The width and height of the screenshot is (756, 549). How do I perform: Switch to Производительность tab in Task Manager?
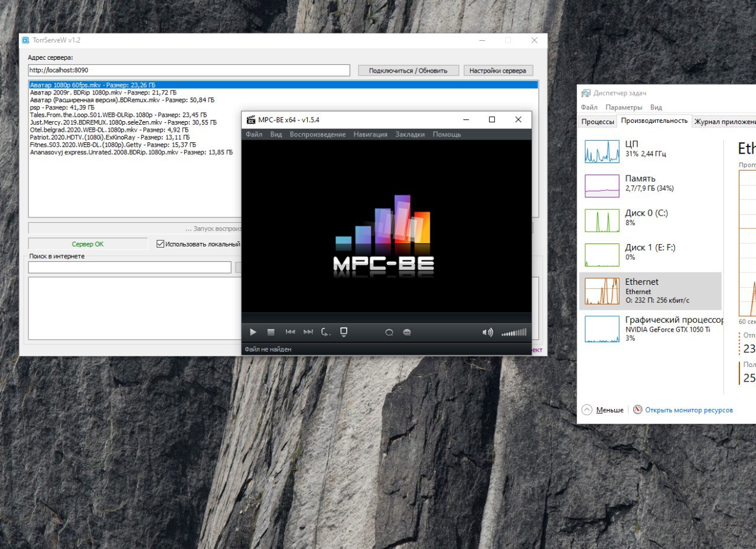click(654, 121)
